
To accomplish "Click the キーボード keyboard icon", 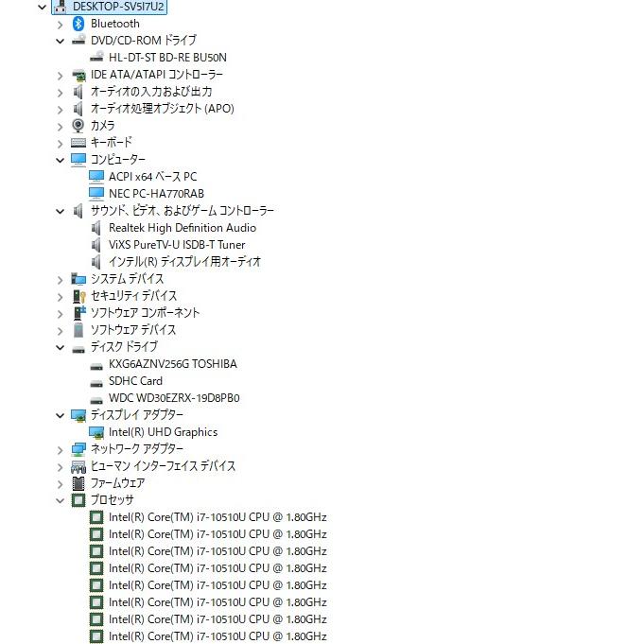I will click(x=78, y=143).
